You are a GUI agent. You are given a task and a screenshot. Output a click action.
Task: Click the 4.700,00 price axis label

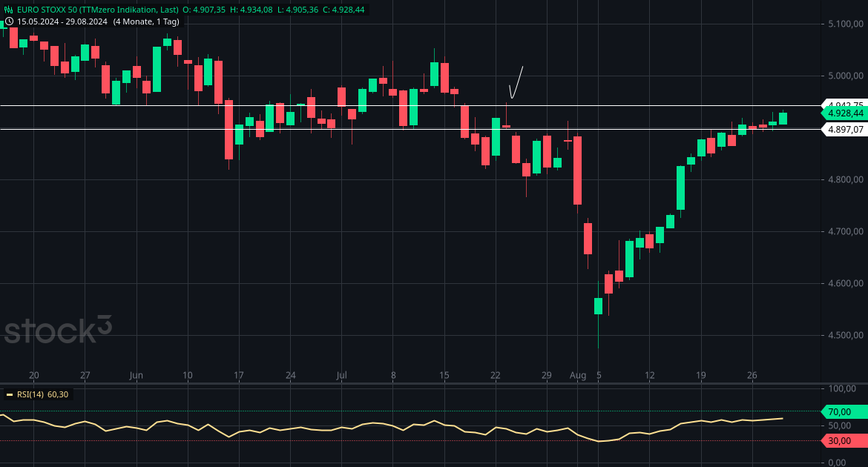coord(845,231)
